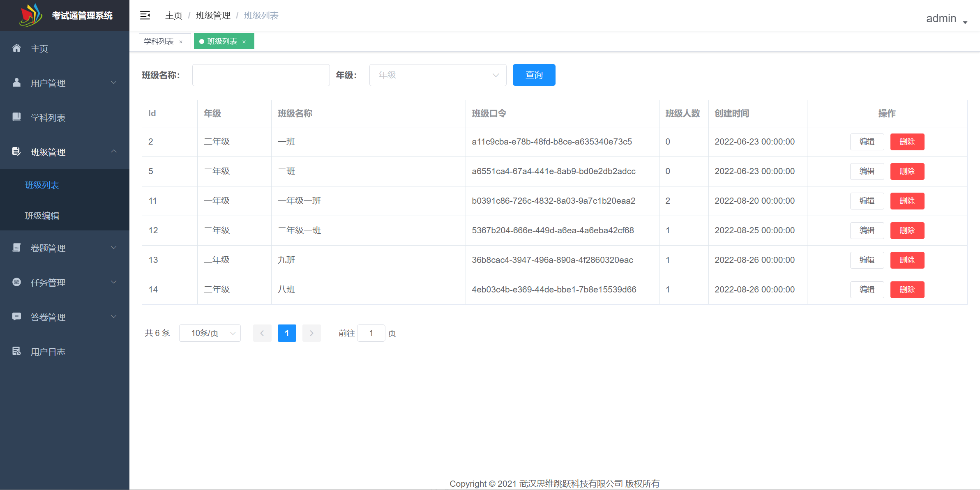Delete class 八班 using its 删除 button
Viewport: 980px width, 490px height.
pos(907,290)
